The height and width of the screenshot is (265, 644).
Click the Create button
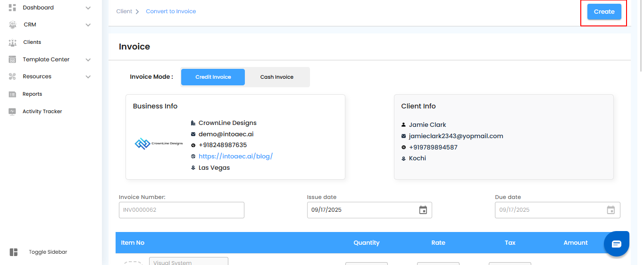click(x=604, y=12)
